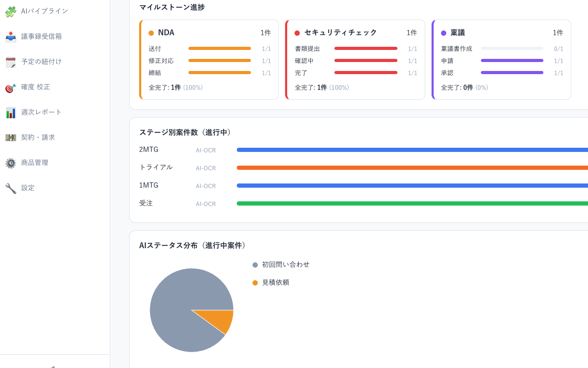
Task: Open 週次レポート via its bar chart icon
Action: click(x=10, y=113)
